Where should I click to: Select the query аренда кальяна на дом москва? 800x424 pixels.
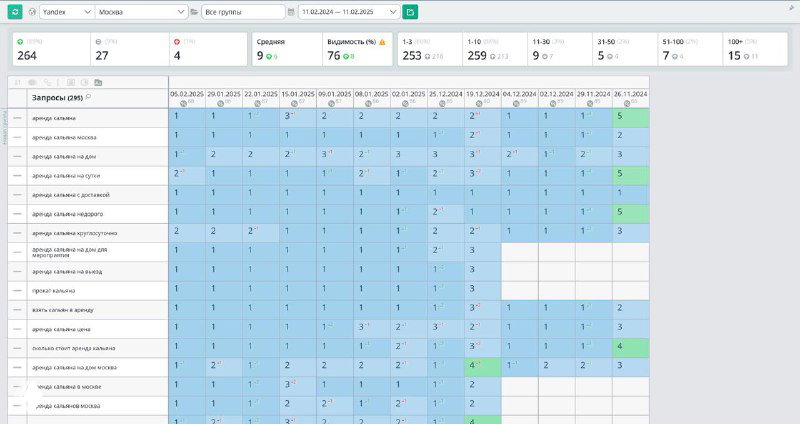coord(74,367)
